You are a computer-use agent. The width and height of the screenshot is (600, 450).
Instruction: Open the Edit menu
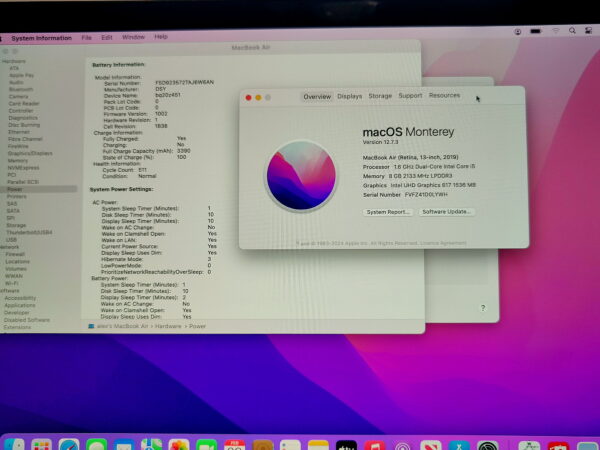(107, 37)
